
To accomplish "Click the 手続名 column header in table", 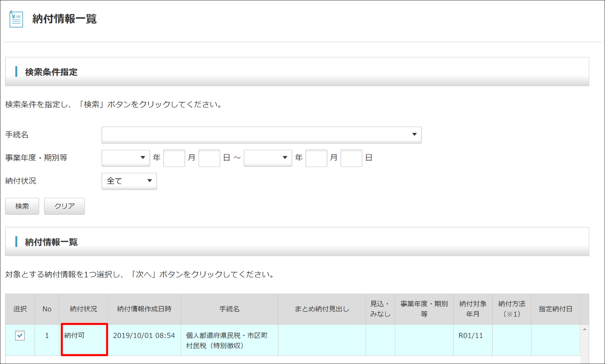I will [229, 309].
